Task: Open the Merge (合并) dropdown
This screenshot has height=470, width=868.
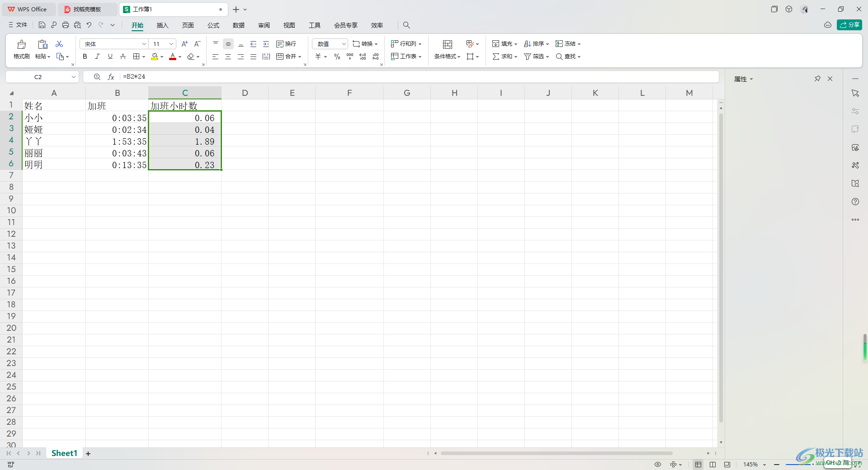Action: [289, 56]
